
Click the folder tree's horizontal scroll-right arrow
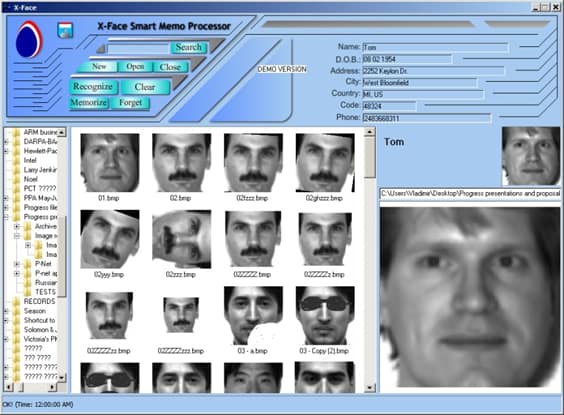[53, 387]
